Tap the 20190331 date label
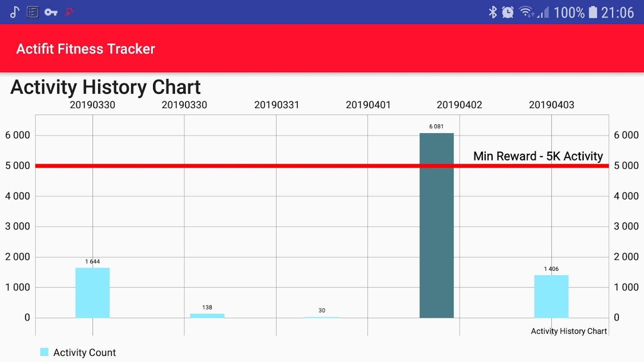This screenshot has height=362, width=644. (x=277, y=105)
